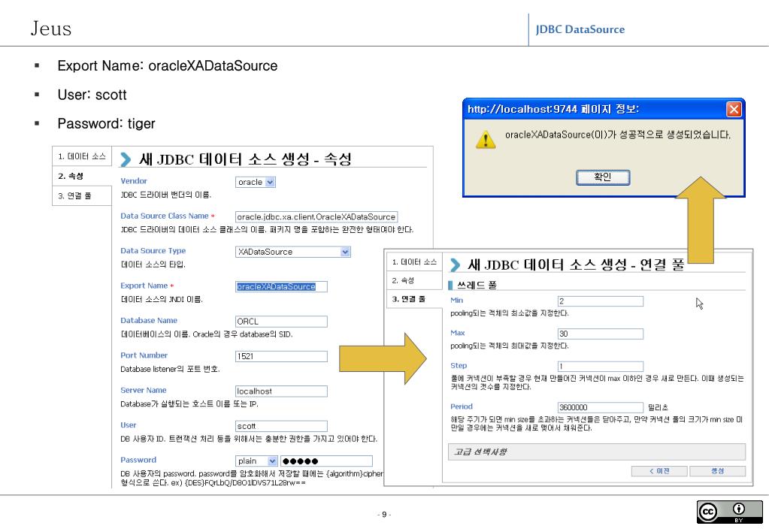This screenshot has width=769, height=532.
Task: Click the Server Name label
Action: tap(144, 390)
